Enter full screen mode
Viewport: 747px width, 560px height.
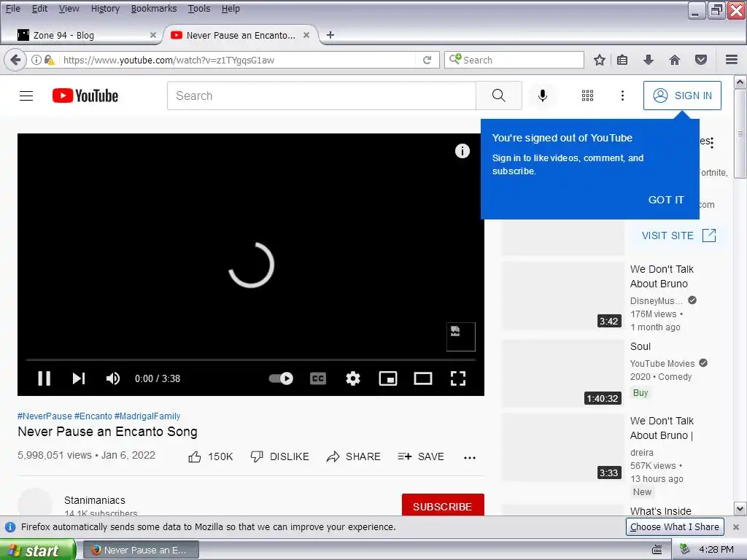click(458, 378)
